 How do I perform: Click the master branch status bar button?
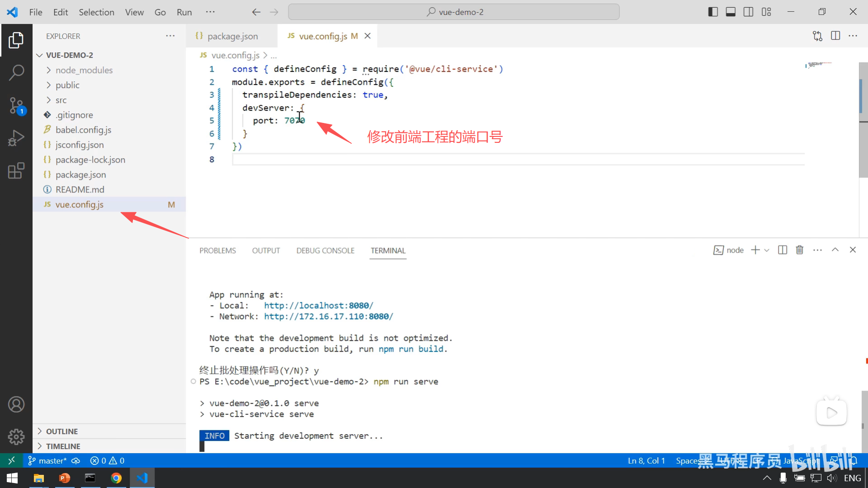point(48,460)
